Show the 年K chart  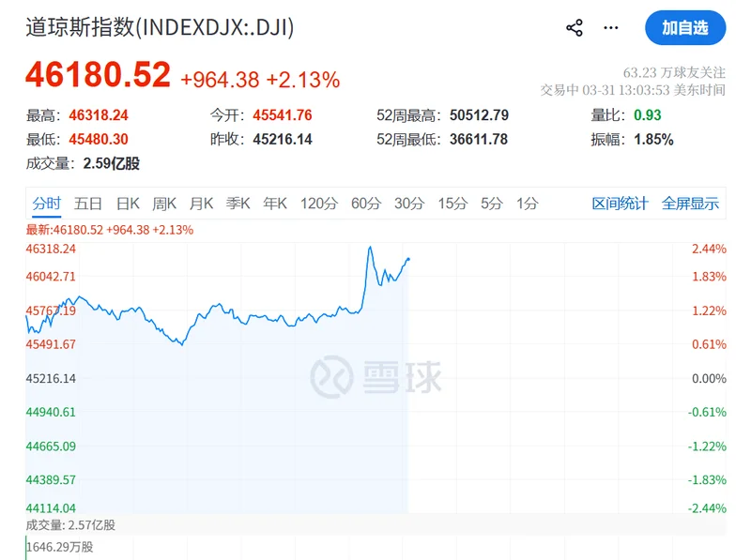(x=275, y=204)
